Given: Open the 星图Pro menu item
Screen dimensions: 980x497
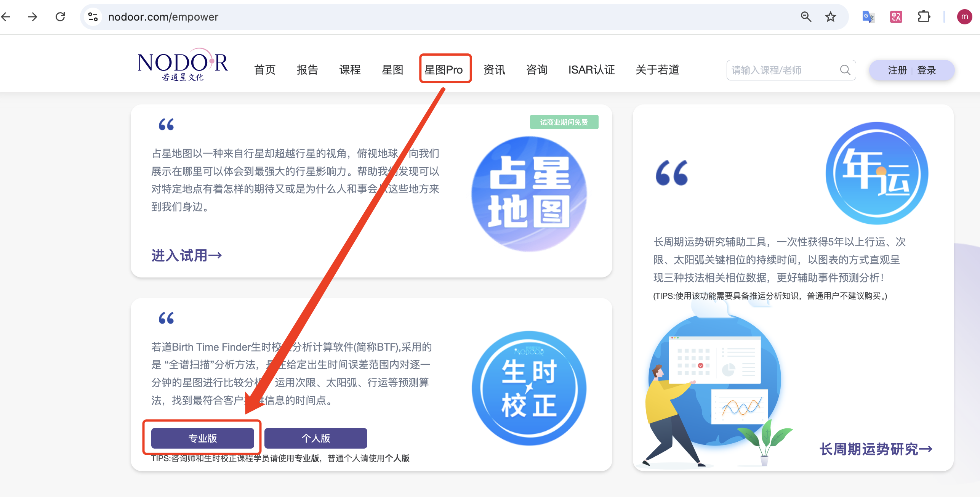Looking at the screenshot, I should (x=444, y=70).
